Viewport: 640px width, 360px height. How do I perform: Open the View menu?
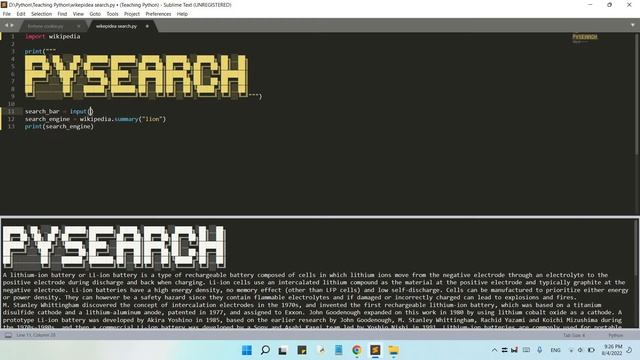coord(78,14)
